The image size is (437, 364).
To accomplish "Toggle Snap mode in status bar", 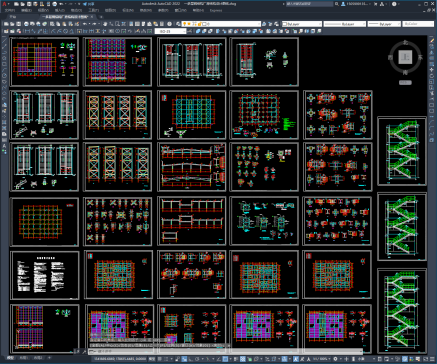I will pos(166,359).
